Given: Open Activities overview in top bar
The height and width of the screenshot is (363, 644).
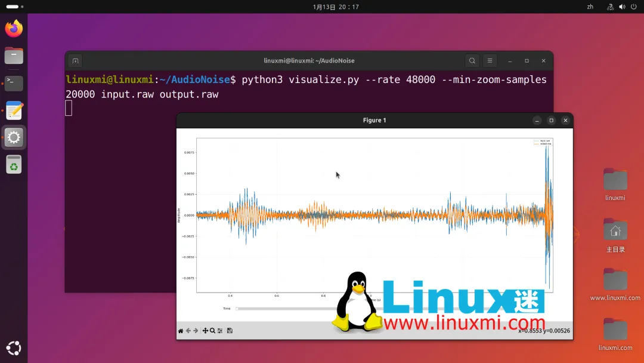Looking at the screenshot, I should 15,7.
